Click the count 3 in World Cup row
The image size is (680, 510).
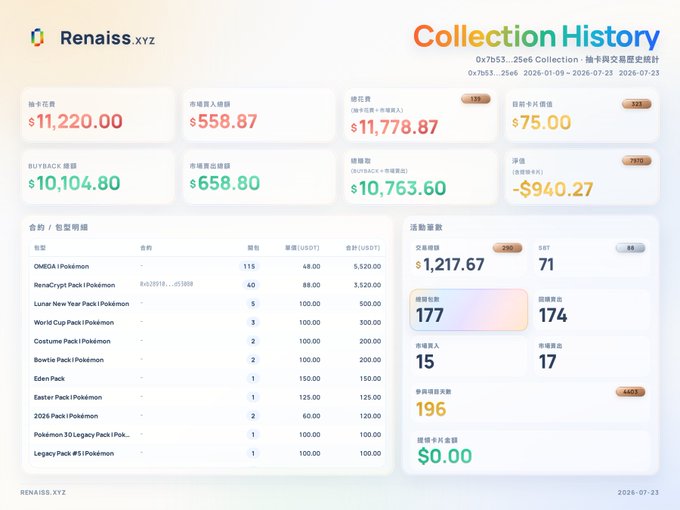tap(253, 322)
